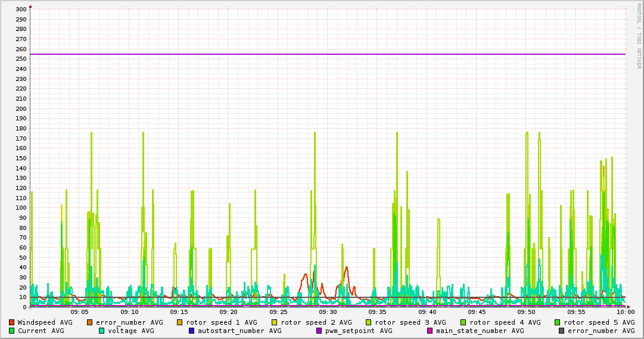Click the rotor speed 2 AVG color box
The width and height of the screenshot is (644, 339).
click(x=275, y=322)
